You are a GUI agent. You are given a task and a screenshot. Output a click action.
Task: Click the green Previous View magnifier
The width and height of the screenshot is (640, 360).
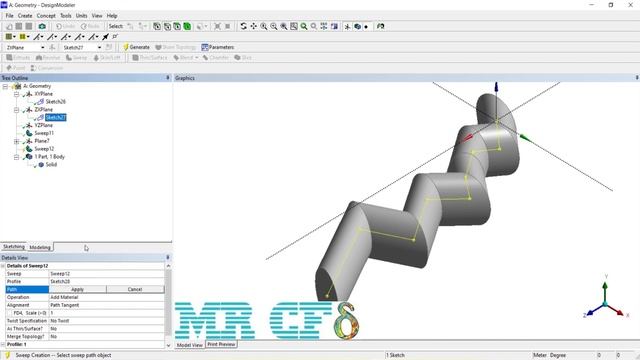pyautogui.click(x=304, y=26)
